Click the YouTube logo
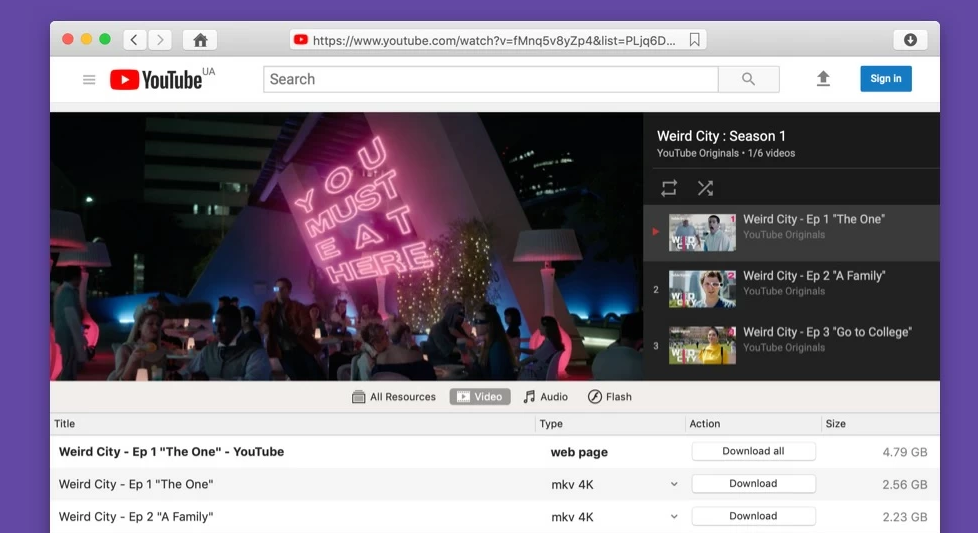978x533 pixels. 157,79
